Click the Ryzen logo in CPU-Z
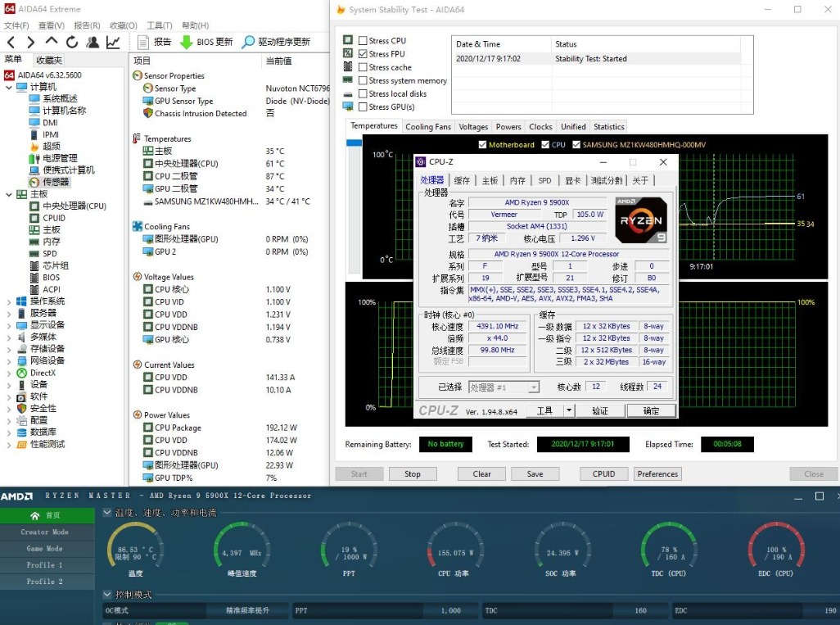The image size is (840, 625). coord(641,220)
